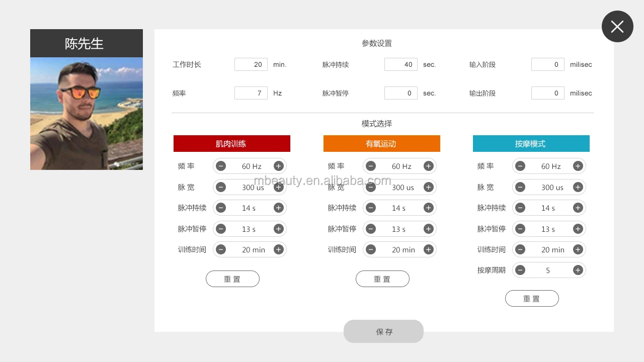Decrease 频率 in 有氧运动 column
The image size is (644, 362).
tap(371, 166)
